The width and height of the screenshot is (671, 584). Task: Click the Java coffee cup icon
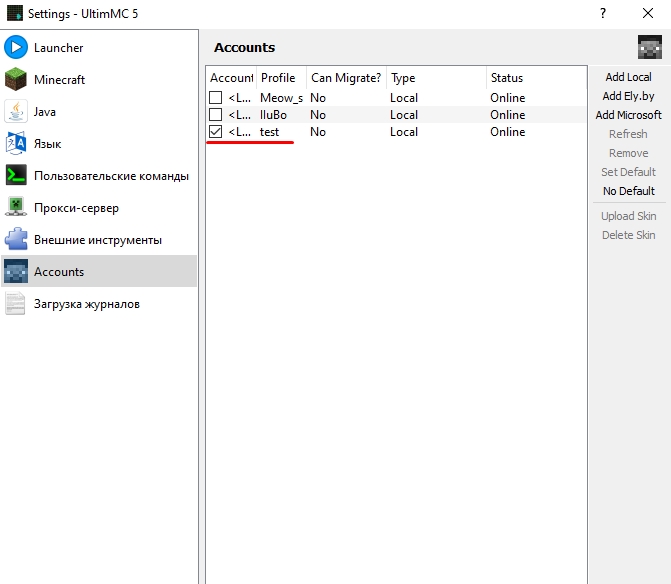pos(16,111)
